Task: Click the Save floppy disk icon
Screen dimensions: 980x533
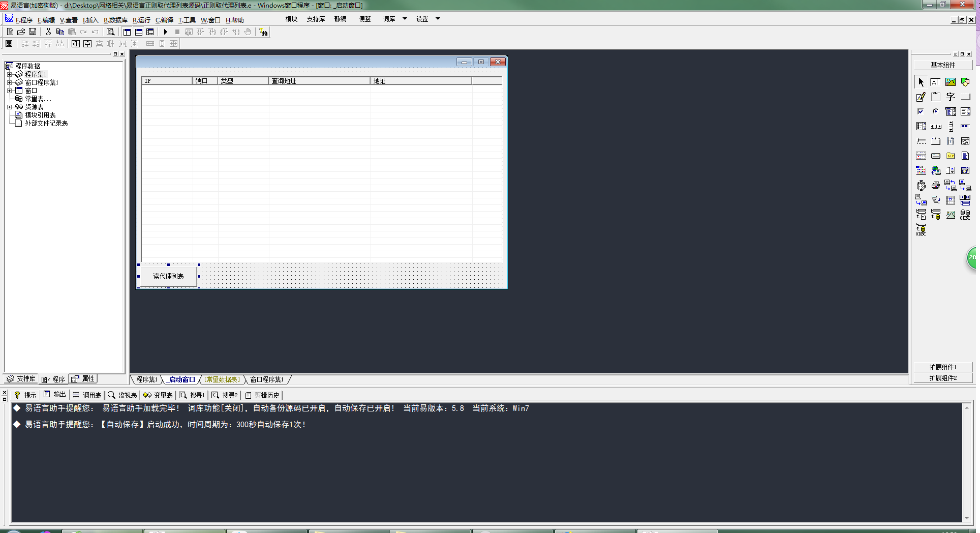Action: (33, 32)
